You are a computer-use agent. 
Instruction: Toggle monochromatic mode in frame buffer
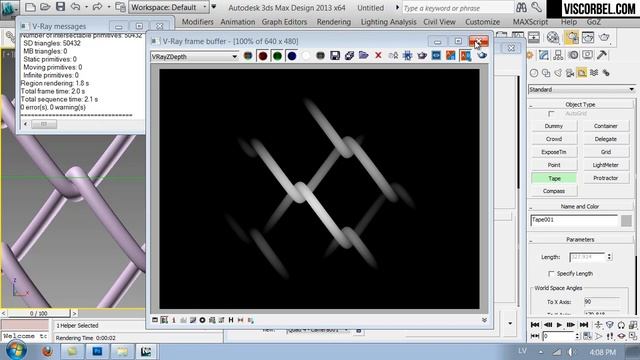coord(320,56)
